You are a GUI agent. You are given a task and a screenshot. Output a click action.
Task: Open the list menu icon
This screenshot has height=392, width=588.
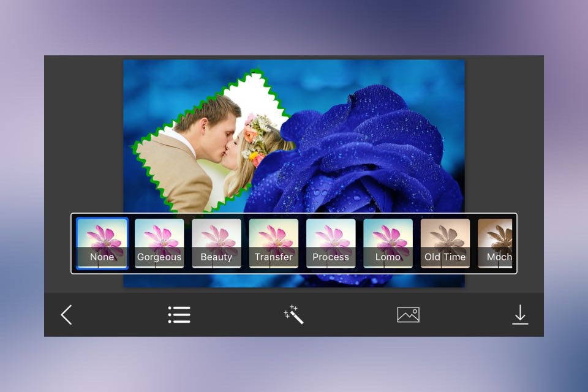(179, 315)
